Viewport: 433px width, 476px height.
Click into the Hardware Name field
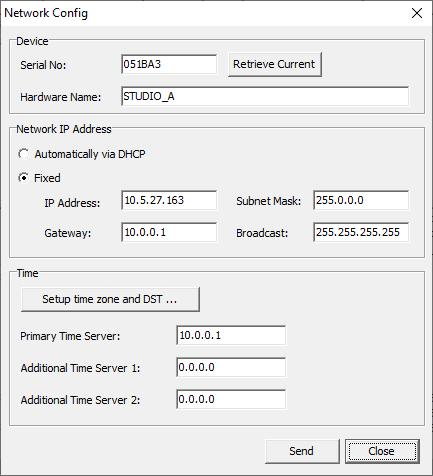click(265, 96)
